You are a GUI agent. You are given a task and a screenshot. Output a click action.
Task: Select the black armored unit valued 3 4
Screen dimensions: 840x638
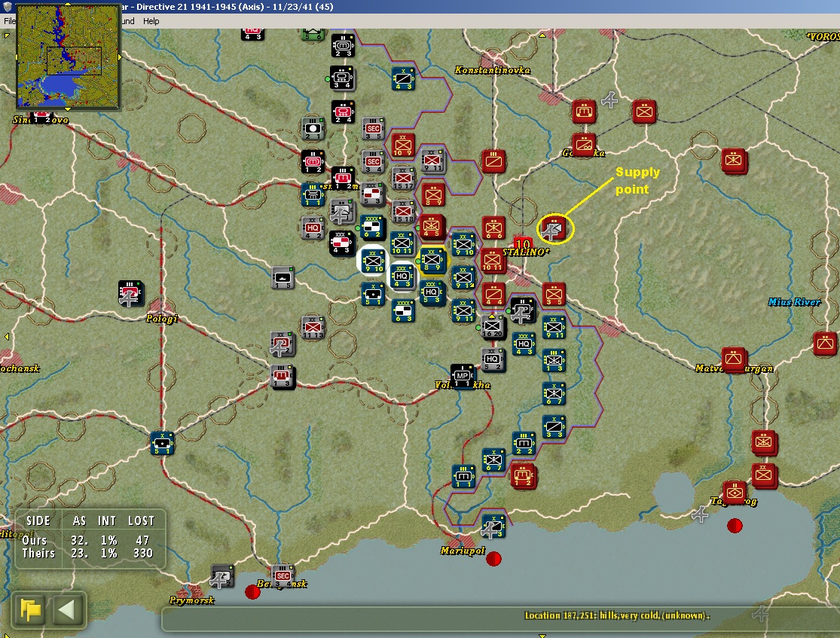341,78
